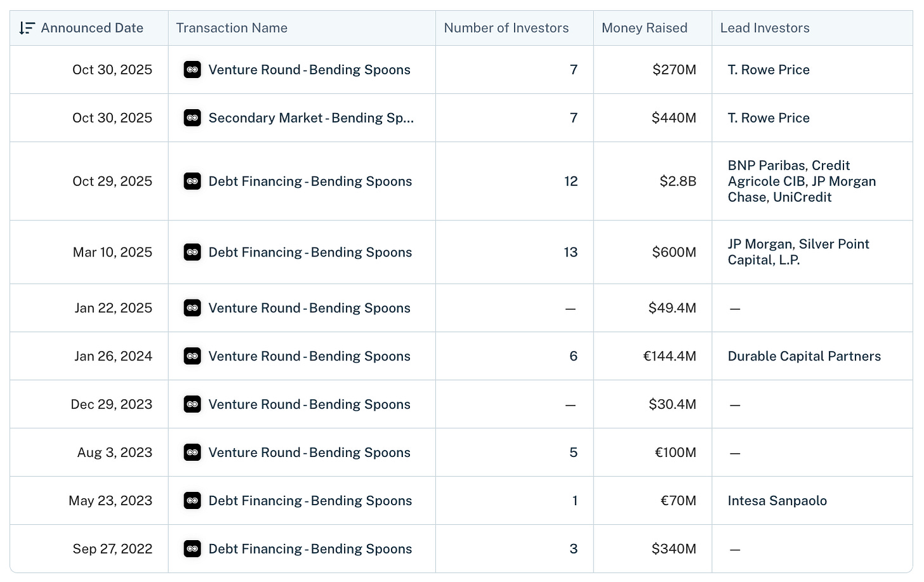Click the sort icon beside Announced Date
The width and height of the screenshot is (924, 582).
pyautogui.click(x=26, y=28)
